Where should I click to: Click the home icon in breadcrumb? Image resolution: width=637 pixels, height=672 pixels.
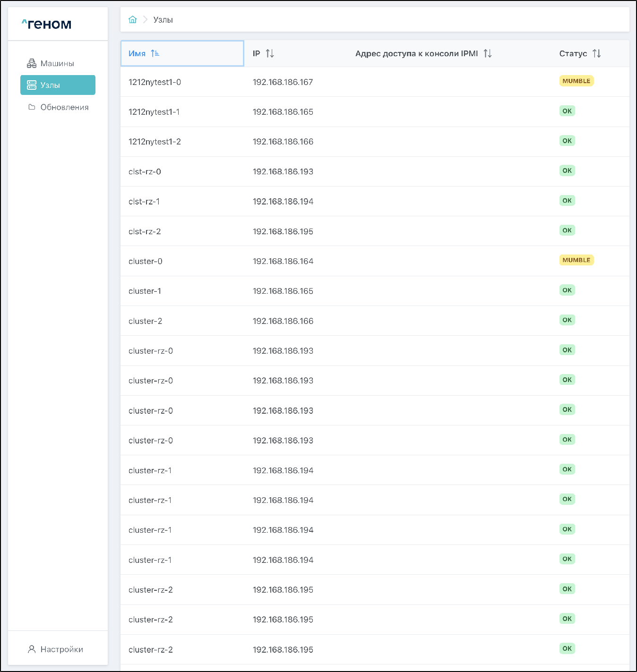132,19
